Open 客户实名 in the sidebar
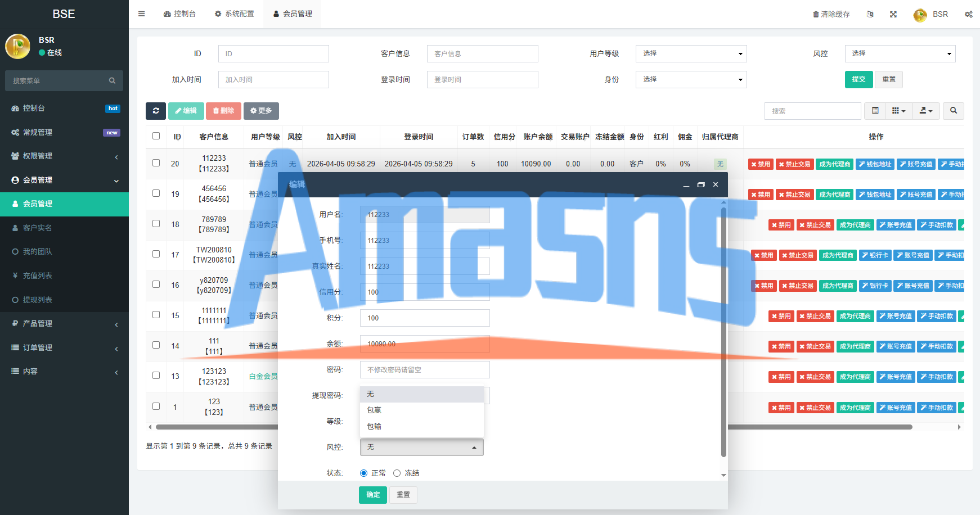 coord(64,228)
